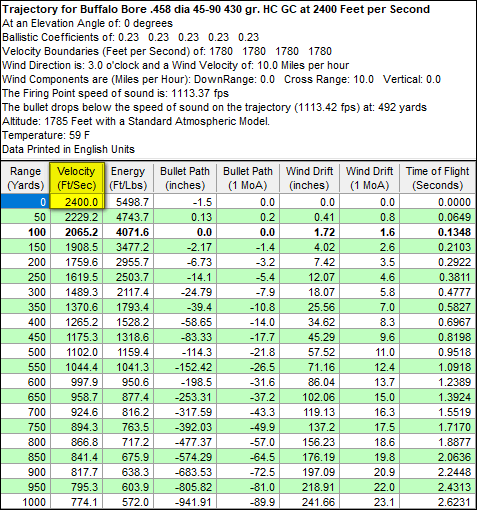
Task: Select energy value 1041.3
Action: tap(128, 367)
